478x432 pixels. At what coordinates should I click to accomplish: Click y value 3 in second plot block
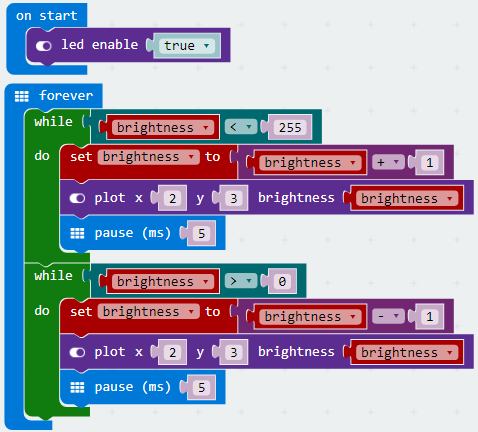234,353
